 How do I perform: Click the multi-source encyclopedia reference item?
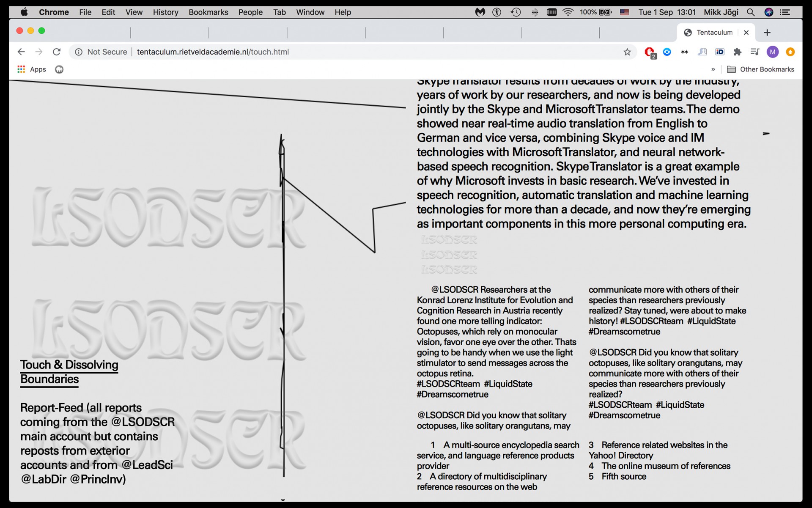point(498,455)
